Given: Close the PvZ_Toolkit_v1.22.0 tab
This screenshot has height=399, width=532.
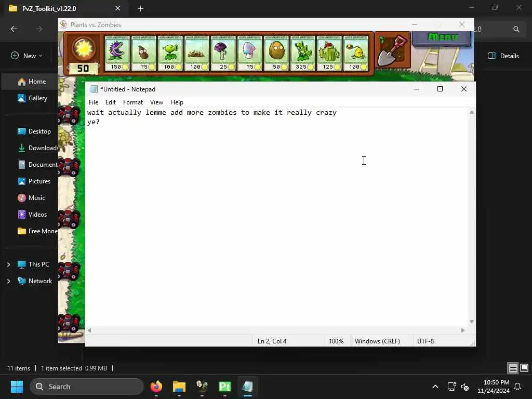Looking at the screenshot, I should tap(118, 8).
